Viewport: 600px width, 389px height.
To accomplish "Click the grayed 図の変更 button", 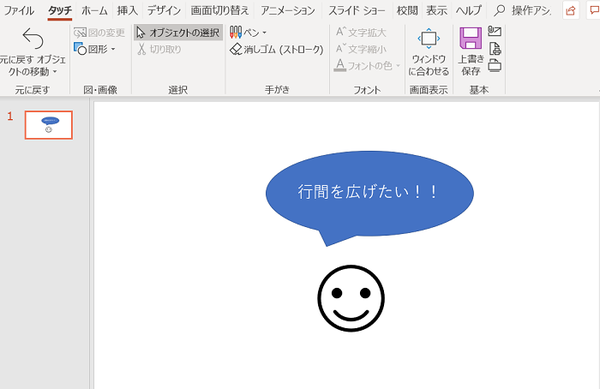I will click(99, 33).
